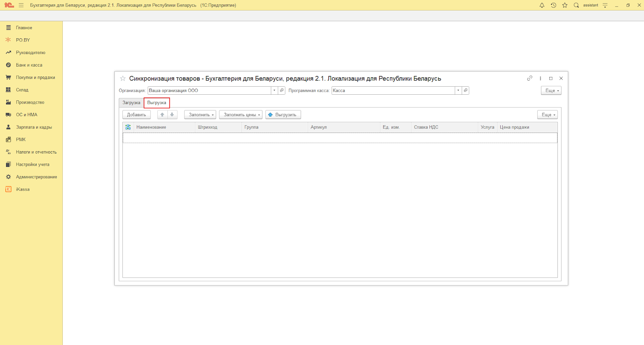Open history clock icon in title bar
Image resolution: width=644 pixels, height=345 pixels.
click(x=553, y=5)
